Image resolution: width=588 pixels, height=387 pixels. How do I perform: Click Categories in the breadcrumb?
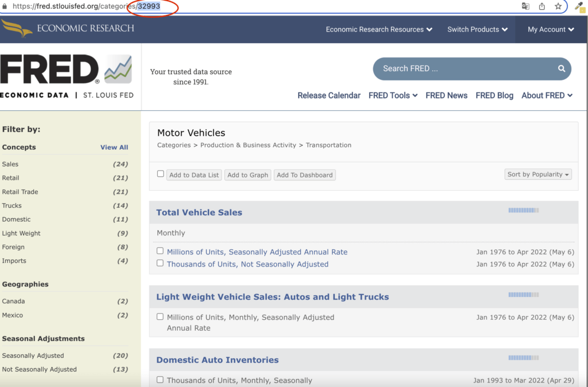point(173,145)
